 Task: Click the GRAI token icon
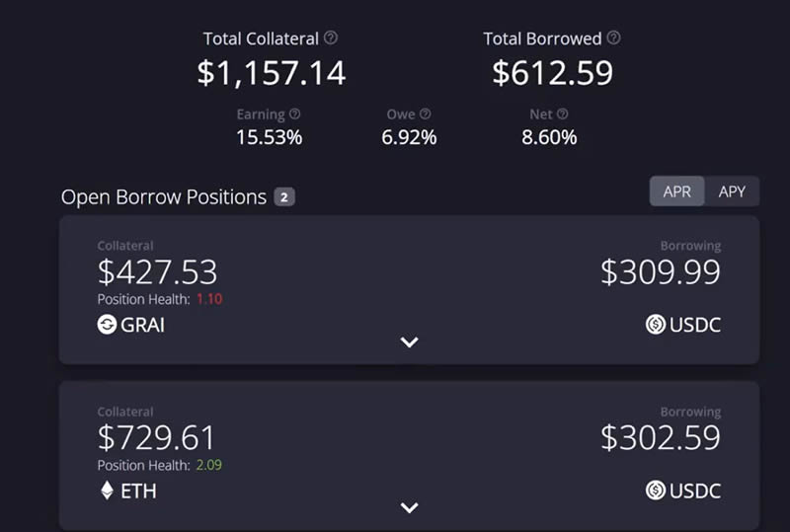point(107,325)
